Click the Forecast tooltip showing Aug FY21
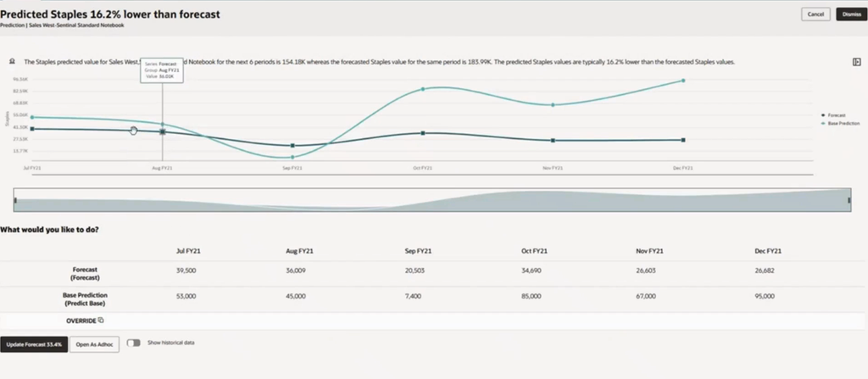868x379 pixels. pyautogui.click(x=162, y=70)
